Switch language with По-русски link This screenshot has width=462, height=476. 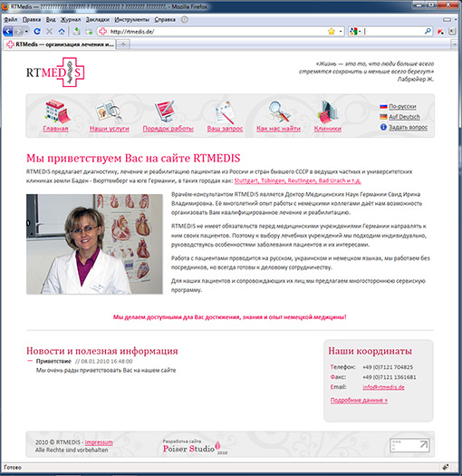(x=402, y=107)
